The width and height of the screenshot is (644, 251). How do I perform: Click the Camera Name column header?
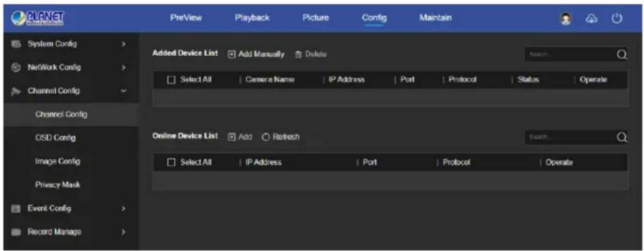coord(270,80)
